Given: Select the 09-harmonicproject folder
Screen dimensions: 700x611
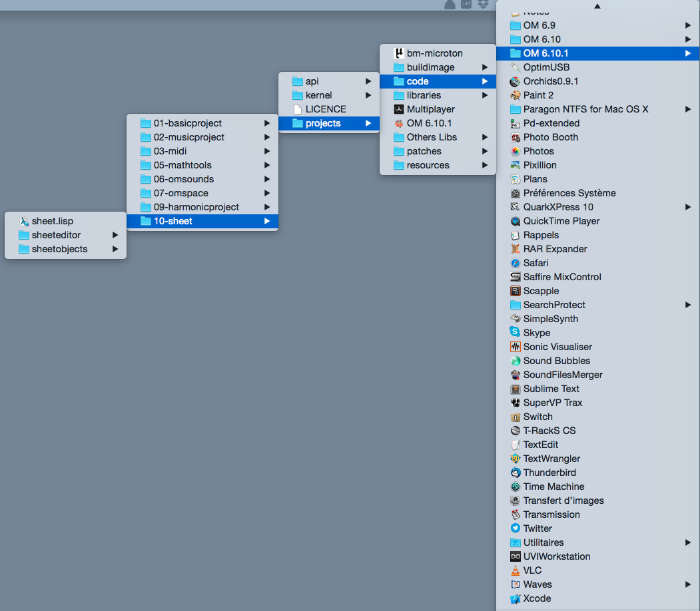Looking at the screenshot, I should coord(202,208).
